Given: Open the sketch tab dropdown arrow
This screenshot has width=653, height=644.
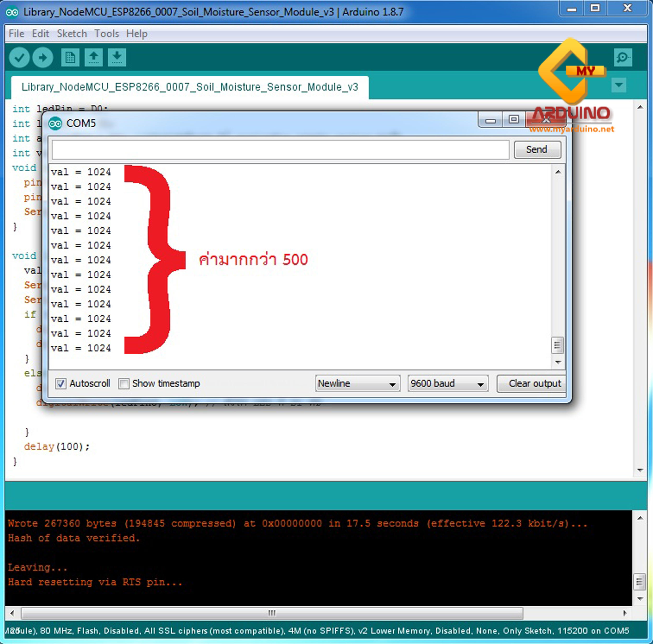Looking at the screenshot, I should 619,85.
